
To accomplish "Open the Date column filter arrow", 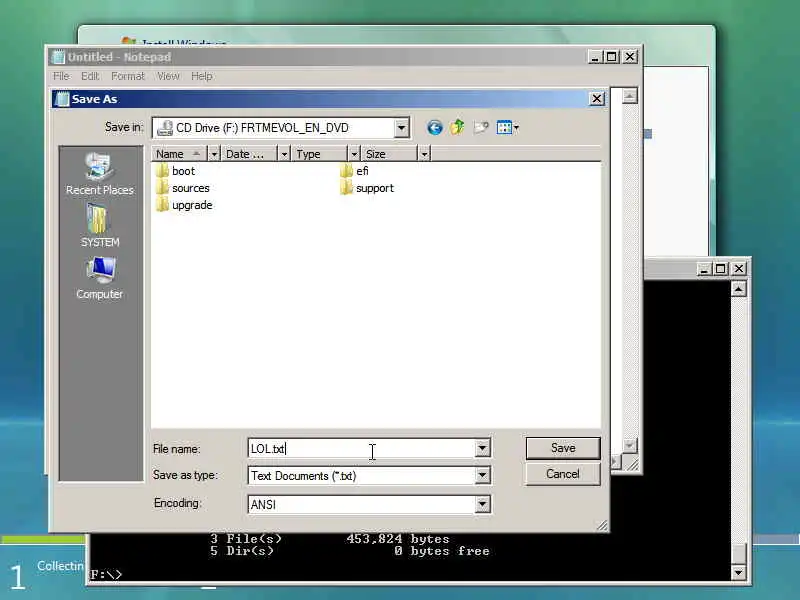I will [284, 154].
